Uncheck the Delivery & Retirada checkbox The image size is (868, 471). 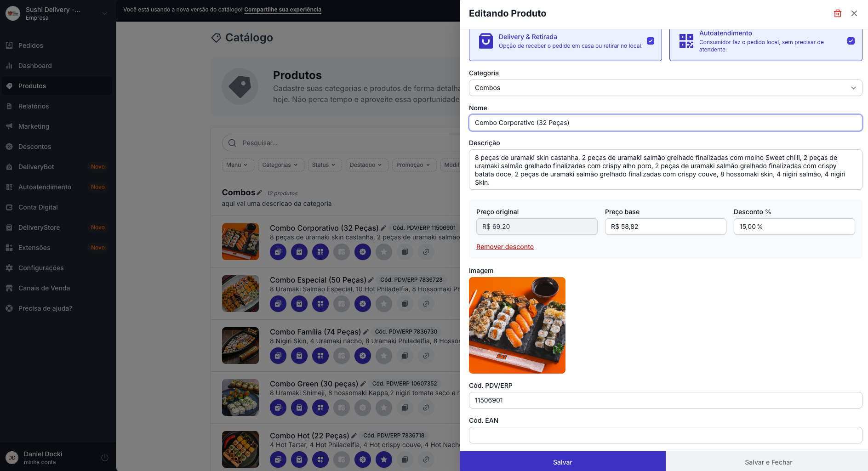[x=651, y=41]
